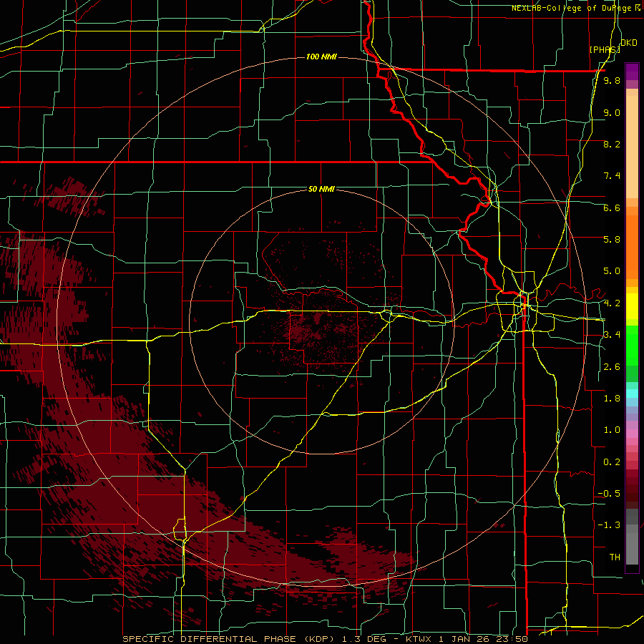Click the 100 NMI range ring label

(321, 57)
